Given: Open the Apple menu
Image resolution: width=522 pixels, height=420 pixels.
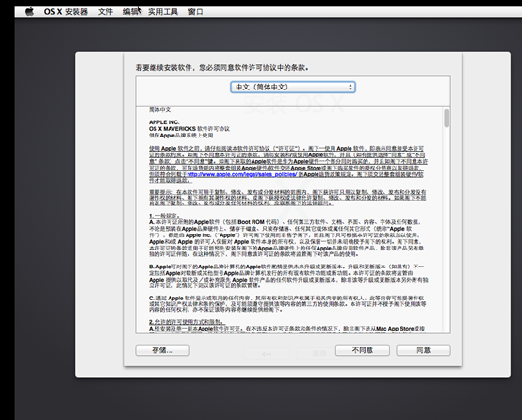Looking at the screenshot, I should coord(29,12).
